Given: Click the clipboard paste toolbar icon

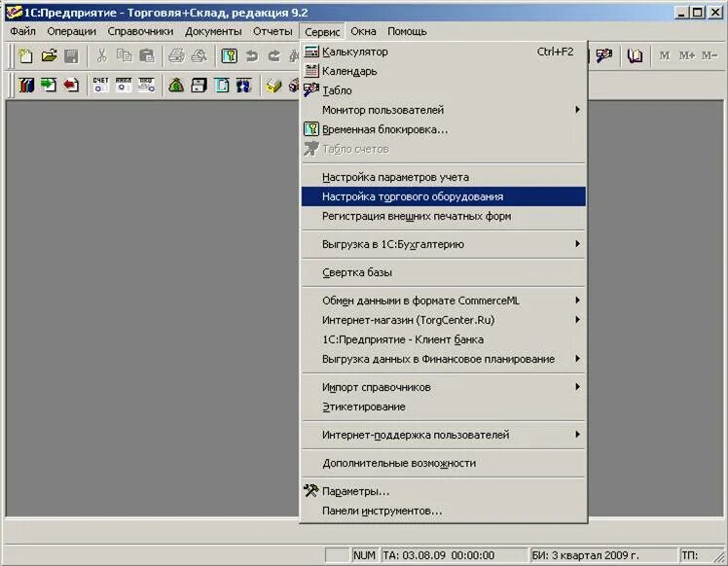Looking at the screenshot, I should pyautogui.click(x=147, y=56).
